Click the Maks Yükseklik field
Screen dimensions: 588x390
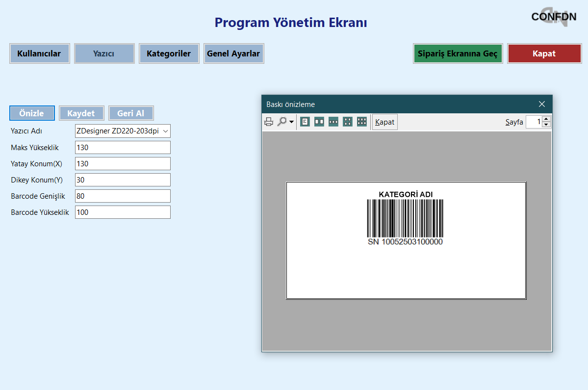(x=123, y=147)
